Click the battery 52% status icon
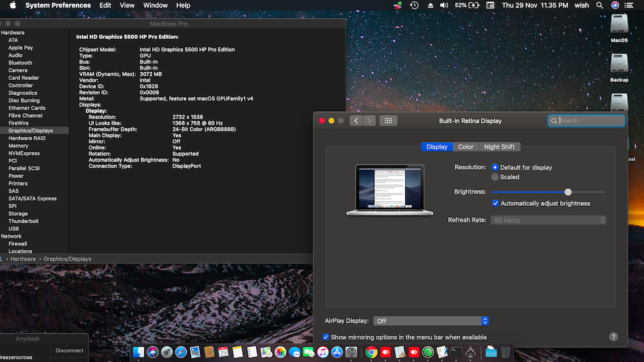 [x=467, y=5]
